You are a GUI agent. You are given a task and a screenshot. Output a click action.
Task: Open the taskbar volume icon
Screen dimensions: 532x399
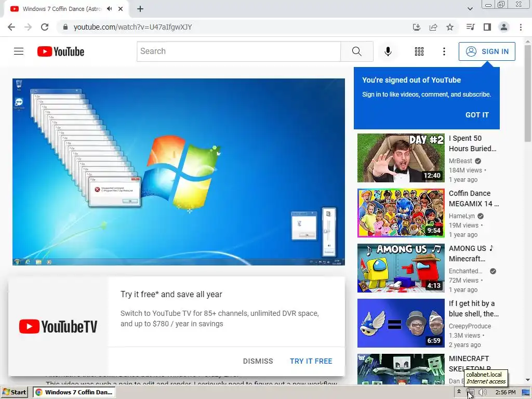point(482,392)
